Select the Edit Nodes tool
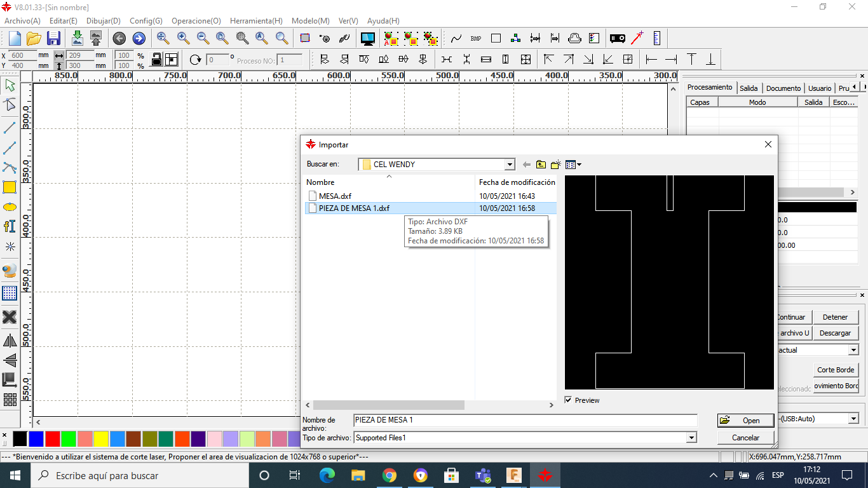This screenshot has width=868, height=488. (x=10, y=105)
